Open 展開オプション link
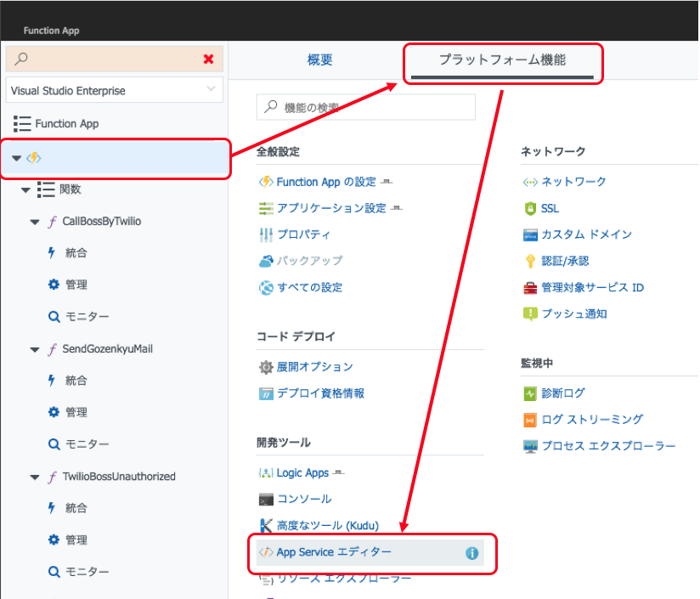The height and width of the screenshot is (599, 700). [314, 367]
